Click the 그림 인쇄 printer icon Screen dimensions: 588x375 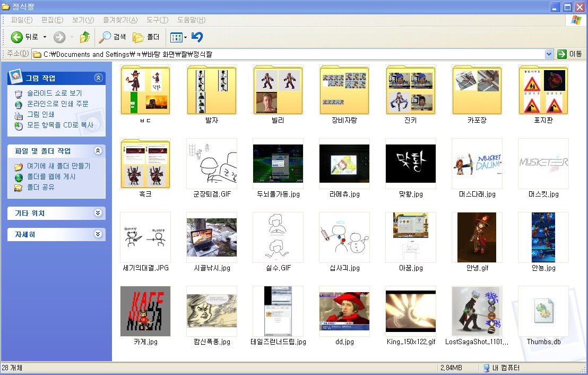point(19,115)
